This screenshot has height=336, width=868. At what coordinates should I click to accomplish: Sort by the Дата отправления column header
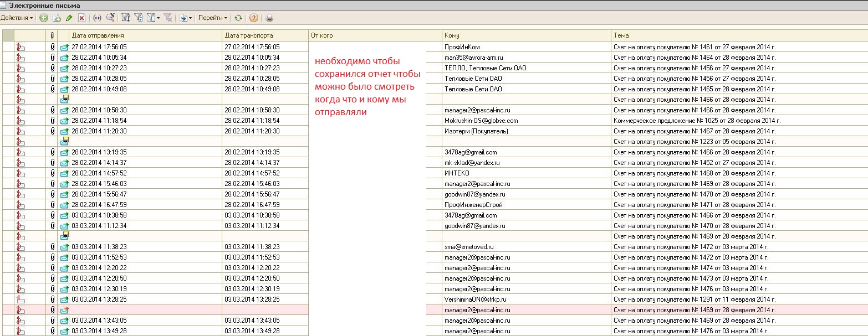point(146,35)
